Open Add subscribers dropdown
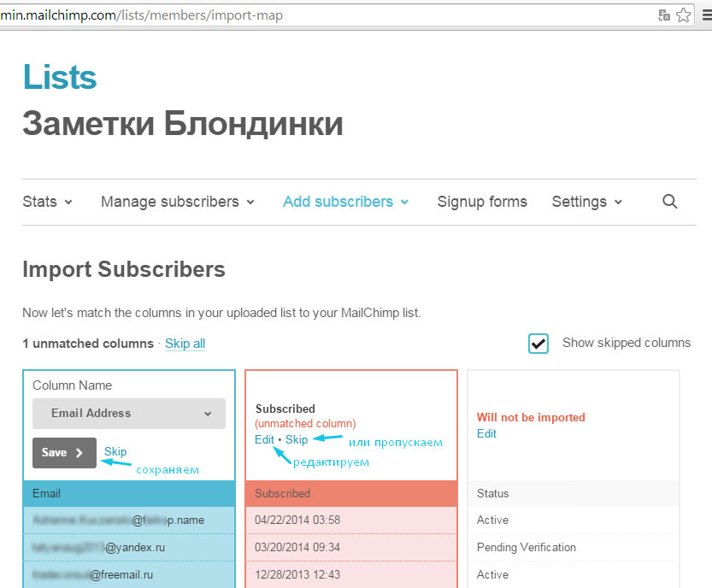The image size is (712, 588). point(346,202)
